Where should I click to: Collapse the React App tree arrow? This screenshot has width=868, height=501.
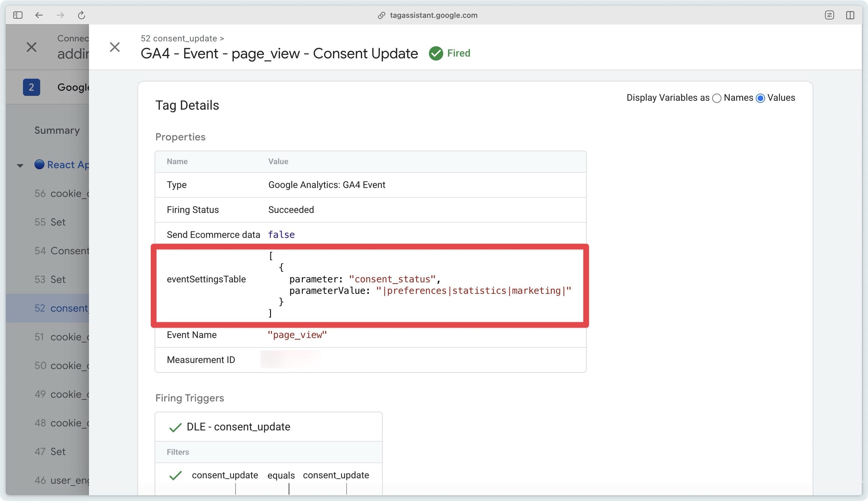[20, 166]
